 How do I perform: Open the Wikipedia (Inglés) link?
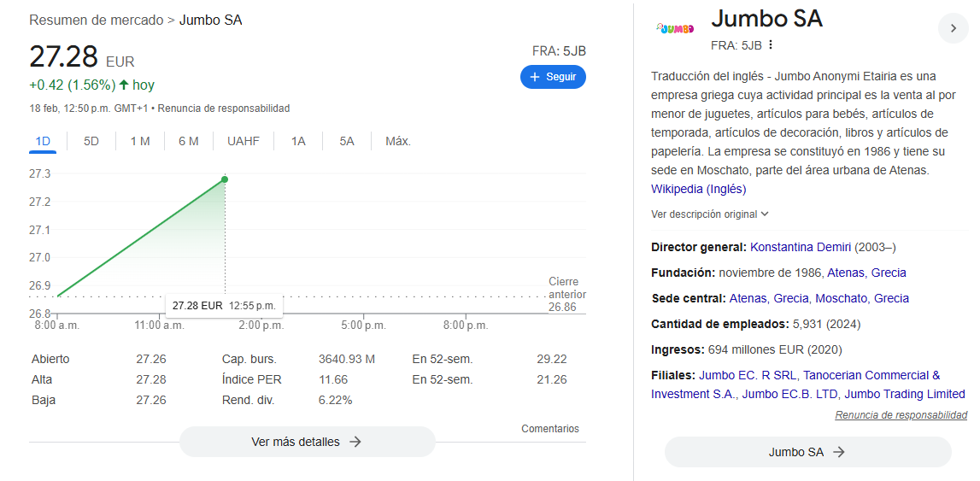699,189
